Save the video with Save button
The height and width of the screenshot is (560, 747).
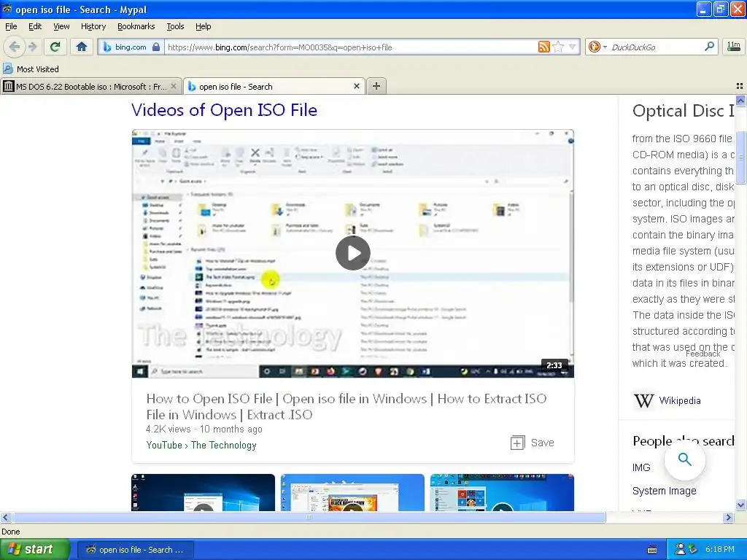[532, 443]
